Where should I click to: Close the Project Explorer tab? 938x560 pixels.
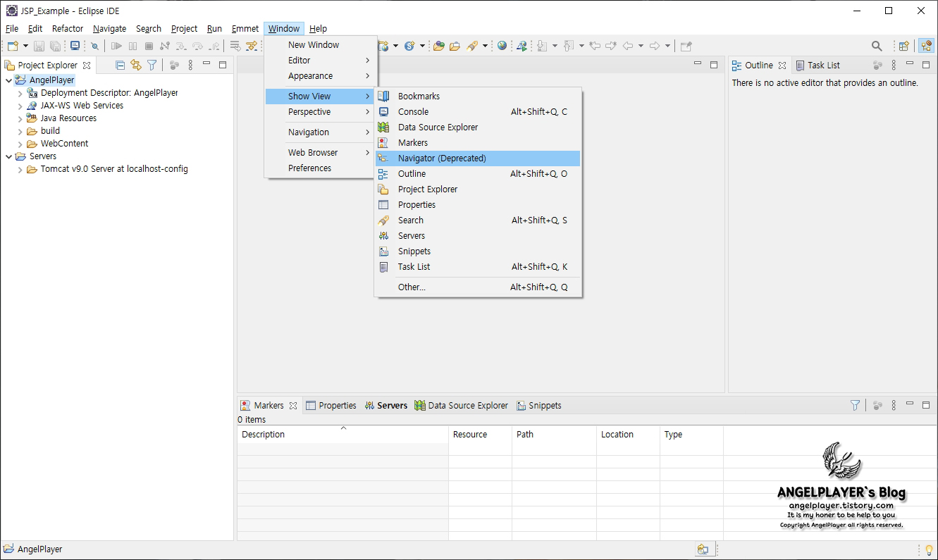87,65
